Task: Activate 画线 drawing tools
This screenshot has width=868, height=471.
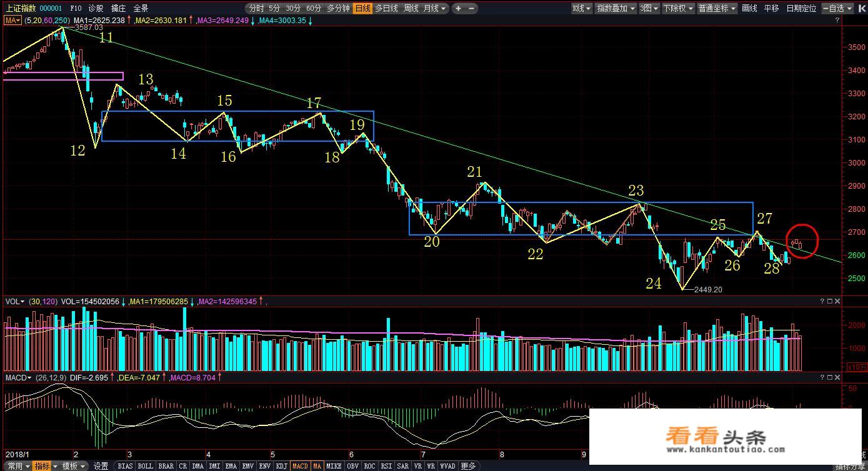Action: coord(749,9)
